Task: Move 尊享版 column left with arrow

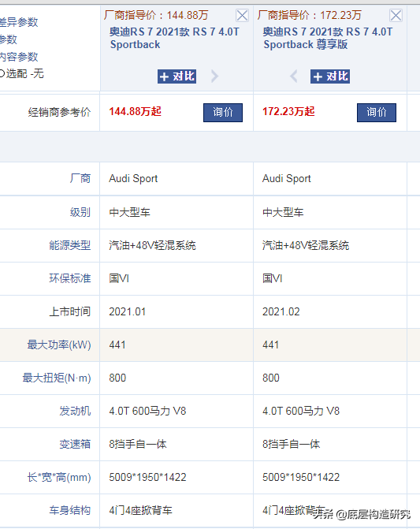Action: click(x=294, y=76)
